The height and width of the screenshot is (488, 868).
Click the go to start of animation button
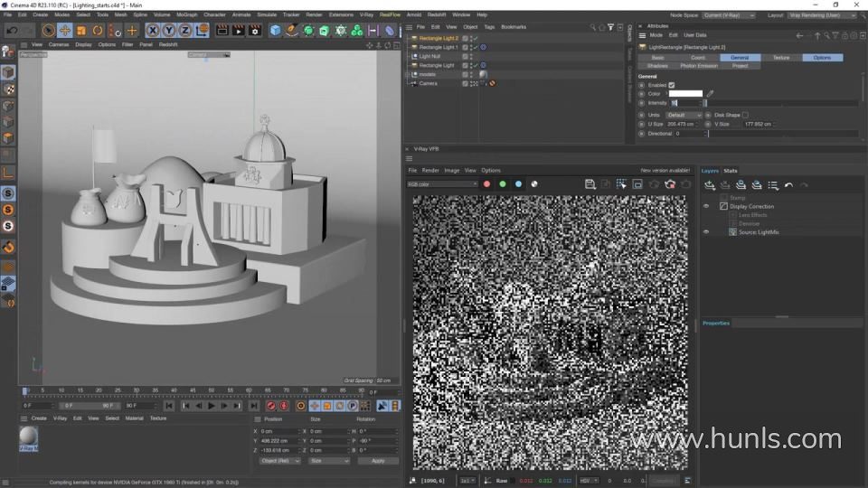(x=169, y=406)
